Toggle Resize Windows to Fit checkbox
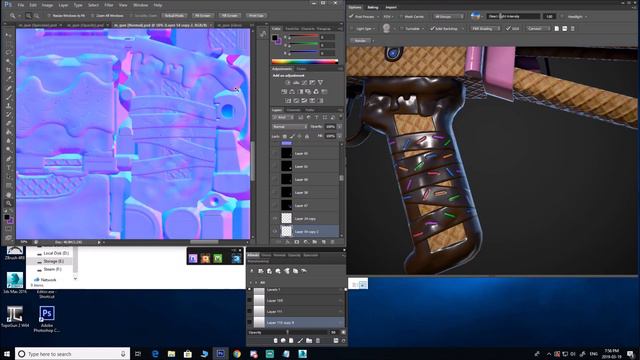 point(49,16)
